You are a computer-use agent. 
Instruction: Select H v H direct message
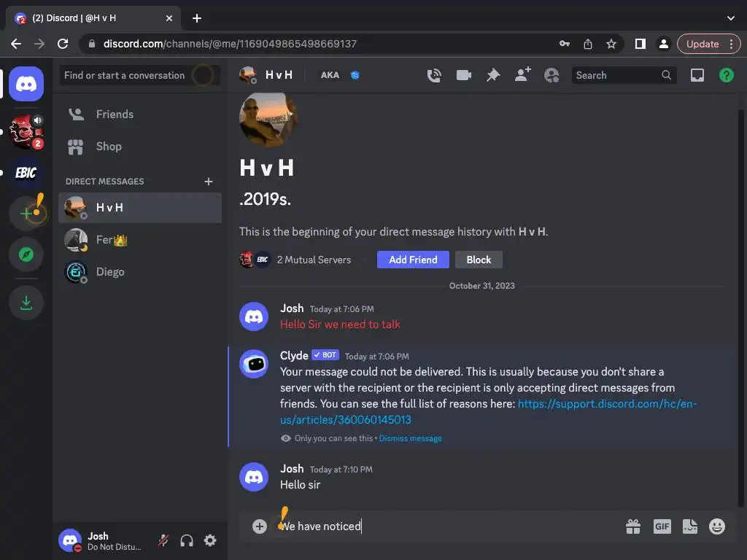point(140,208)
